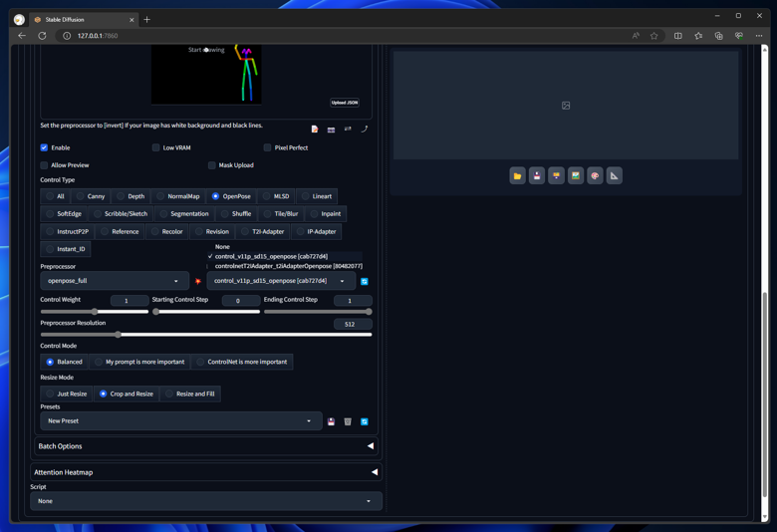
Task: Select Tile/Blur control type
Action: pyautogui.click(x=281, y=213)
